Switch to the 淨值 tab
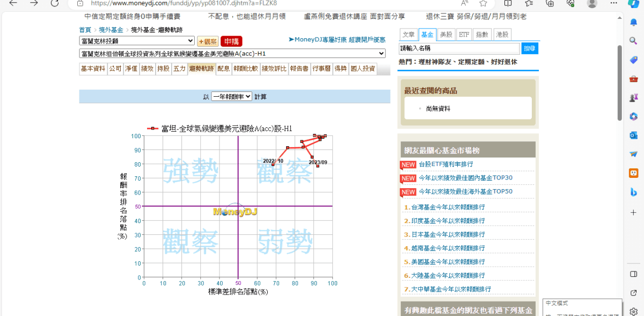The height and width of the screenshot is (316, 644). (x=131, y=69)
